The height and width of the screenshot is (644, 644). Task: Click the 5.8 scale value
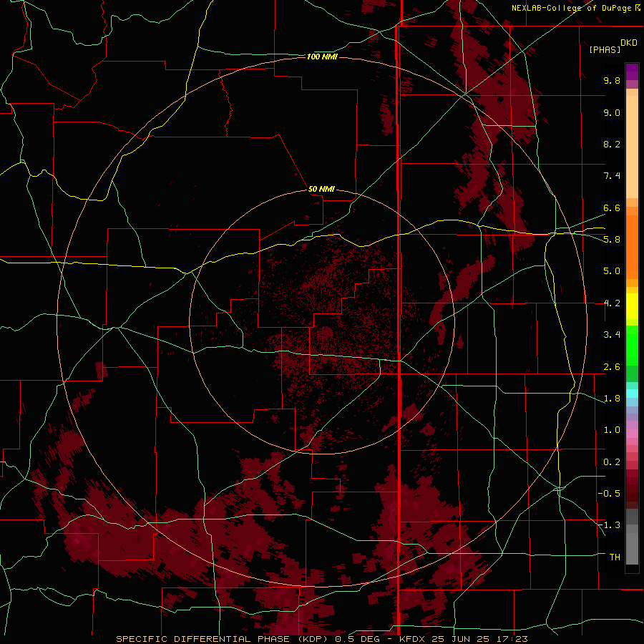coord(612,240)
